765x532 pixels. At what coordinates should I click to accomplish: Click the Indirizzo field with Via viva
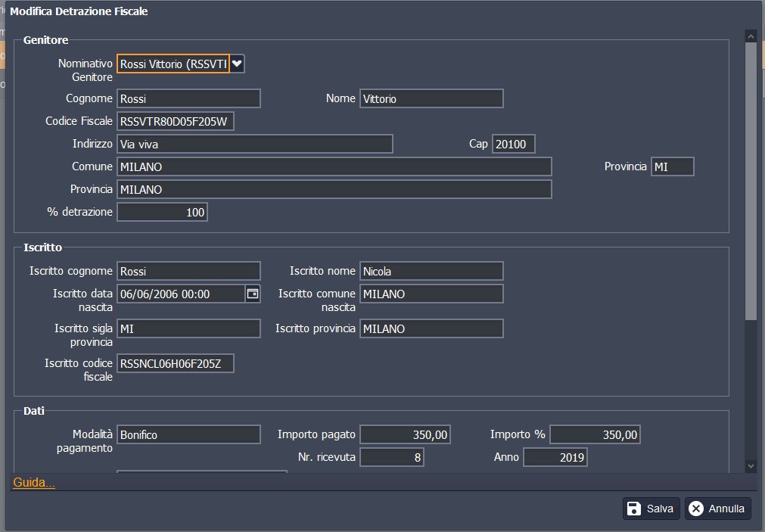tap(255, 144)
